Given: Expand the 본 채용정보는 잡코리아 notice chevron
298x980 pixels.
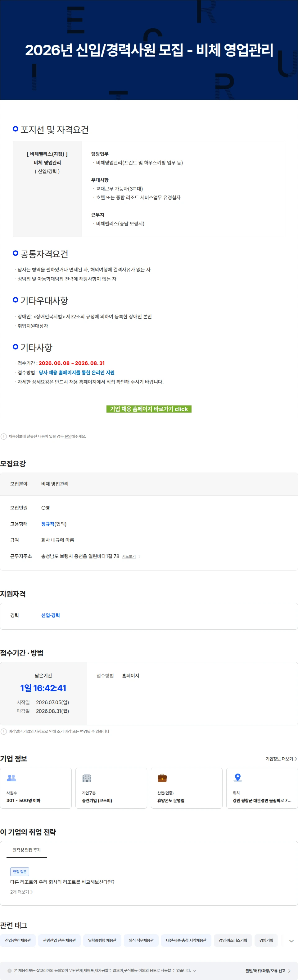Looking at the screenshot, I should point(194,970).
